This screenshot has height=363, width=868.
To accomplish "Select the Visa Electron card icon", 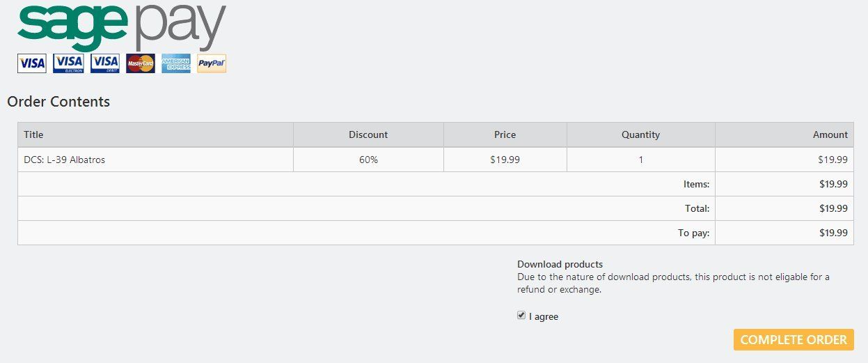I will coord(68,63).
